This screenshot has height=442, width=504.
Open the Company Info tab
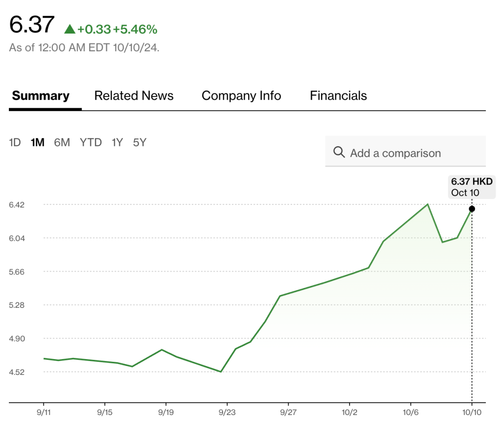(x=241, y=96)
